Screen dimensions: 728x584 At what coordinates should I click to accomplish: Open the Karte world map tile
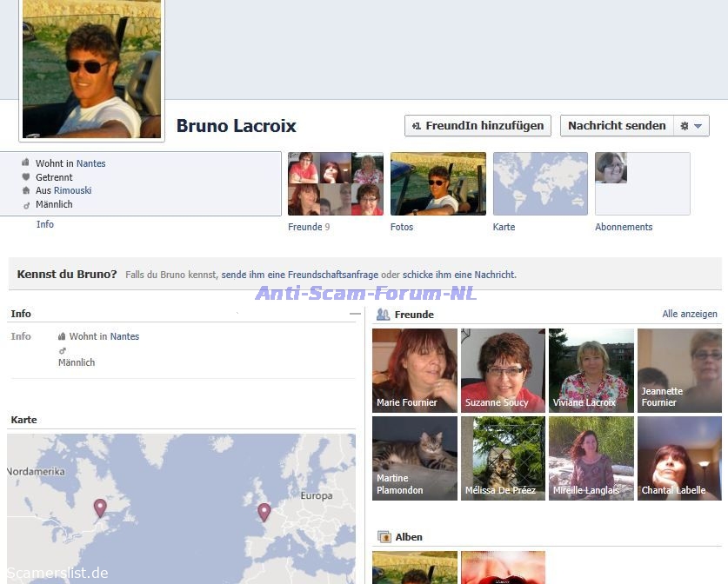tap(540, 184)
